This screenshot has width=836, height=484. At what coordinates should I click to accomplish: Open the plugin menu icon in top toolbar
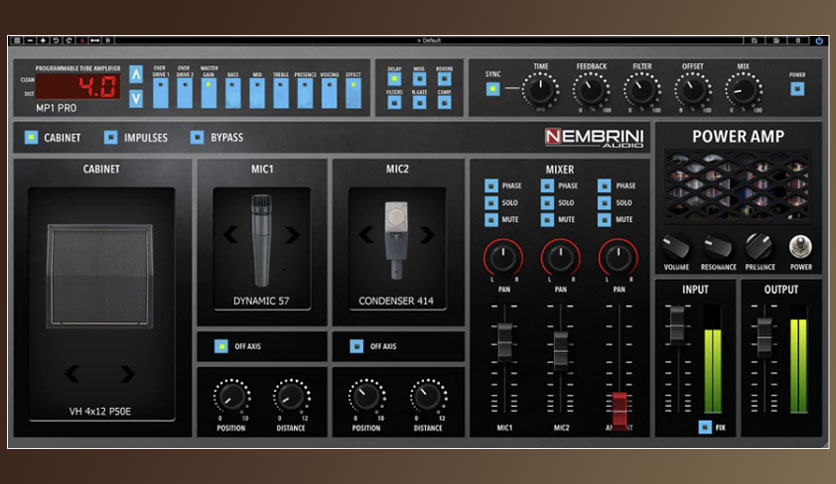click(17, 41)
